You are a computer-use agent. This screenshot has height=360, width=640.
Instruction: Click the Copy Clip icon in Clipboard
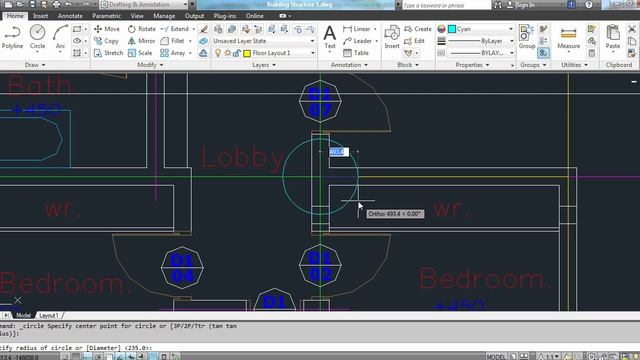coord(632,41)
